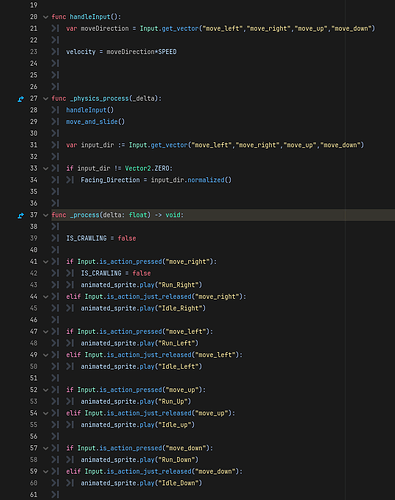Click the override icon beside line 37
395x500 pixels.
(x=21, y=216)
